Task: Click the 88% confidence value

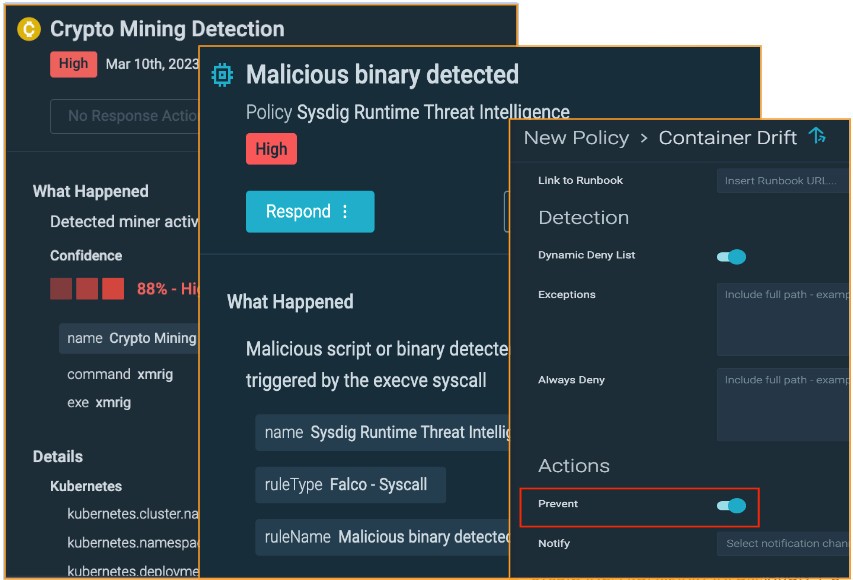Action: coord(168,288)
